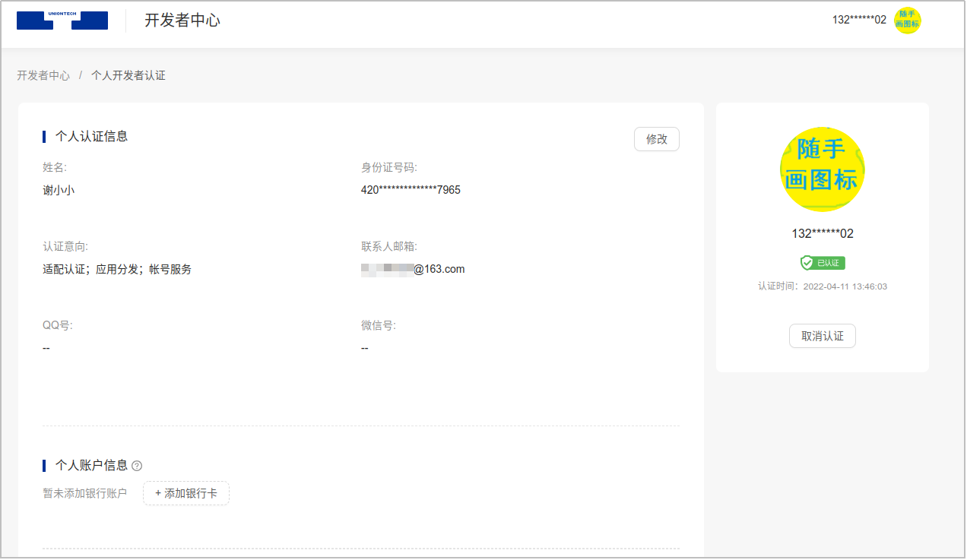This screenshot has width=967, height=560.
Task: Click the masked ID number ending 7965
Action: [411, 190]
